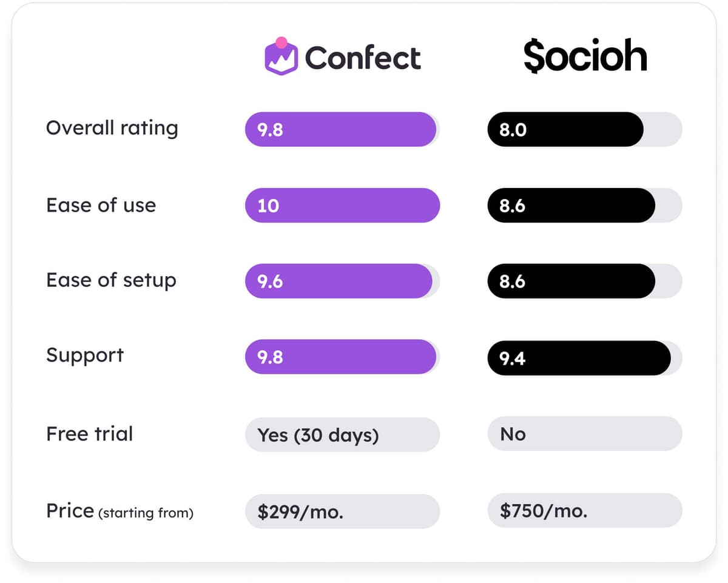This screenshot has height=583, width=728.
Task: Click the $750/mo. price pill
Action: [585, 510]
